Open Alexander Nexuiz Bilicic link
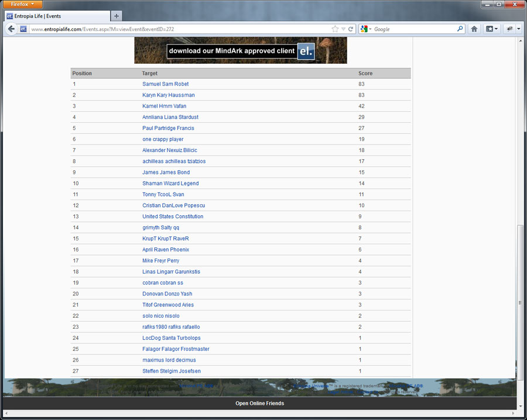The image size is (527, 420). (x=169, y=150)
